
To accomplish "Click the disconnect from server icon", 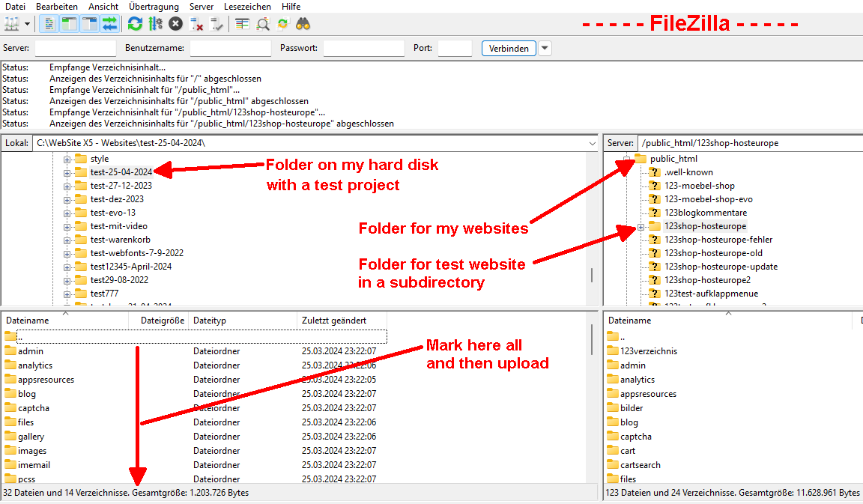I will pos(197,24).
